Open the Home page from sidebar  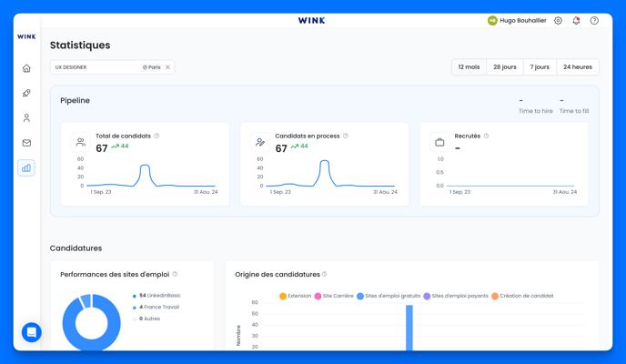26,68
